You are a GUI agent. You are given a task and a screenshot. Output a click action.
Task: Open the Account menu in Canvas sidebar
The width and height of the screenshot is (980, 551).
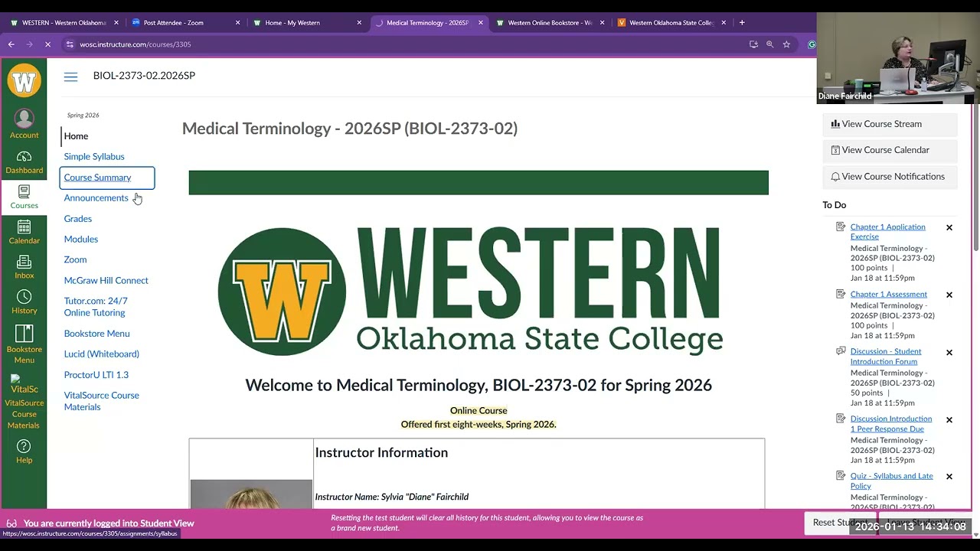point(24,124)
